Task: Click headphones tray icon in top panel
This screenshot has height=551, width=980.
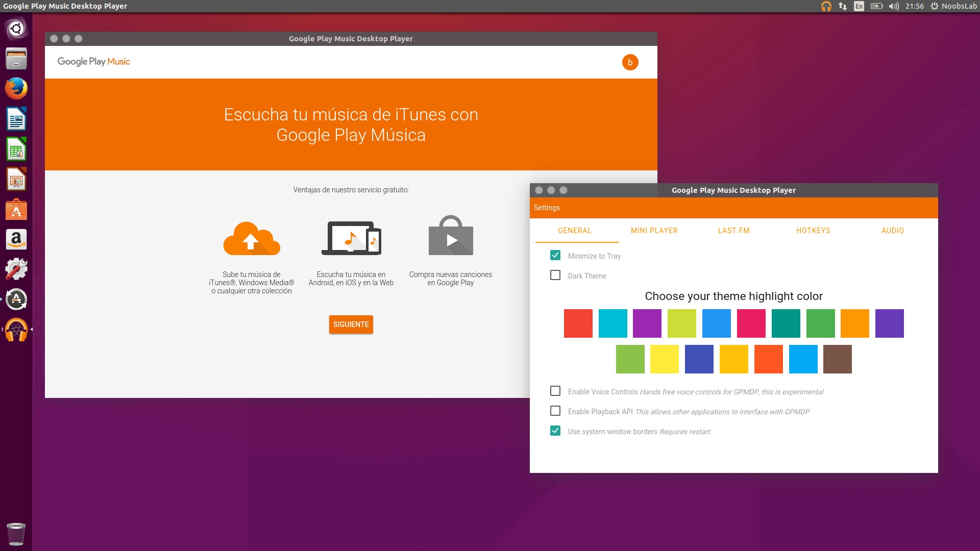Action: pos(826,6)
